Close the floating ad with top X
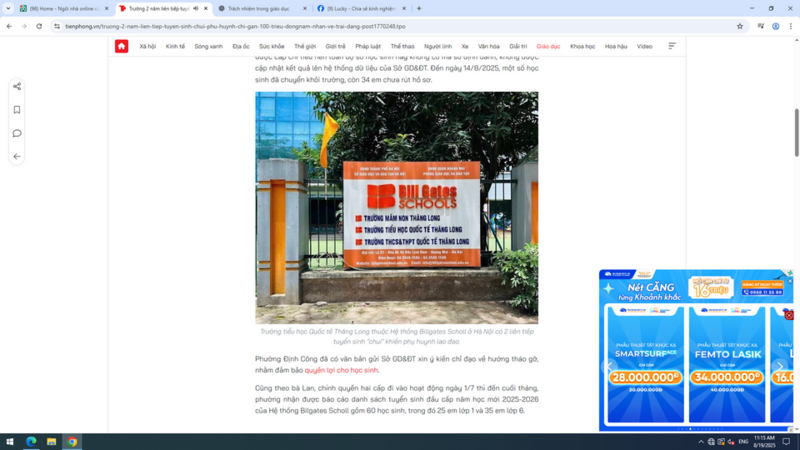Screen dimensions: 800x450 tap(790, 281)
